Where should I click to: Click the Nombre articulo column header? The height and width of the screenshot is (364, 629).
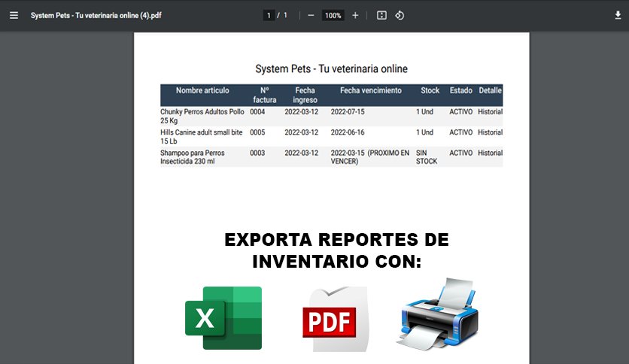[202, 90]
